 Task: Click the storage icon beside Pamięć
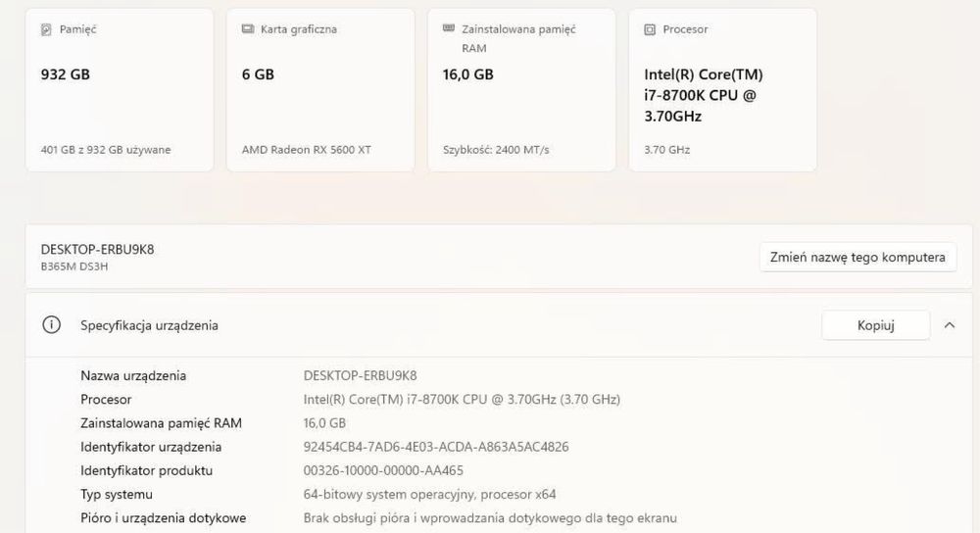47,30
